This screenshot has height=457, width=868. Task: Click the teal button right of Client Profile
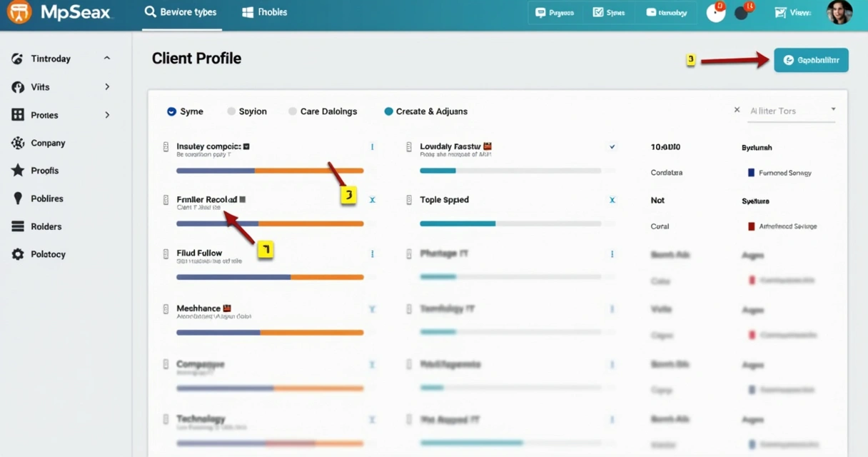(x=811, y=61)
